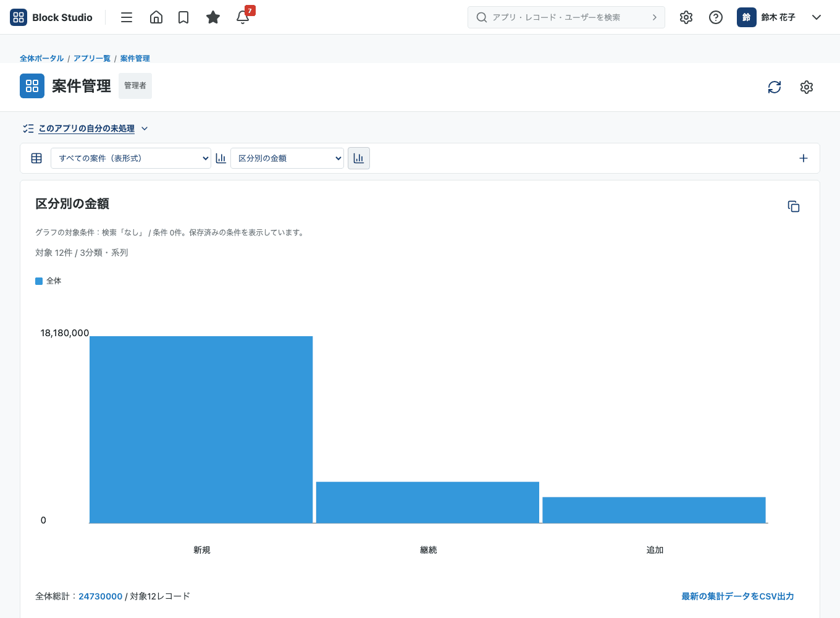Open the 区分別の金額 graph dropdown
The height and width of the screenshot is (618, 840).
click(287, 158)
